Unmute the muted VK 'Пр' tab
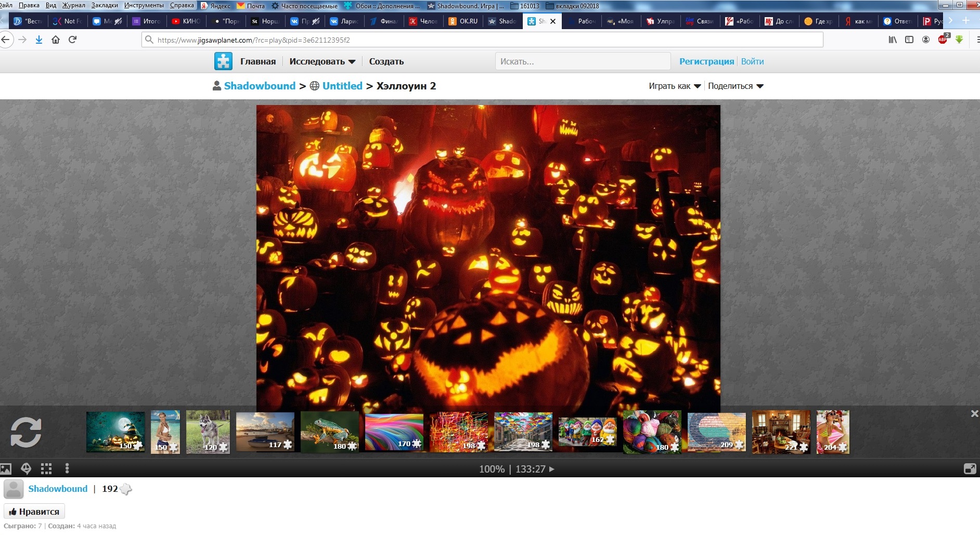The image size is (980, 535). coord(316,21)
